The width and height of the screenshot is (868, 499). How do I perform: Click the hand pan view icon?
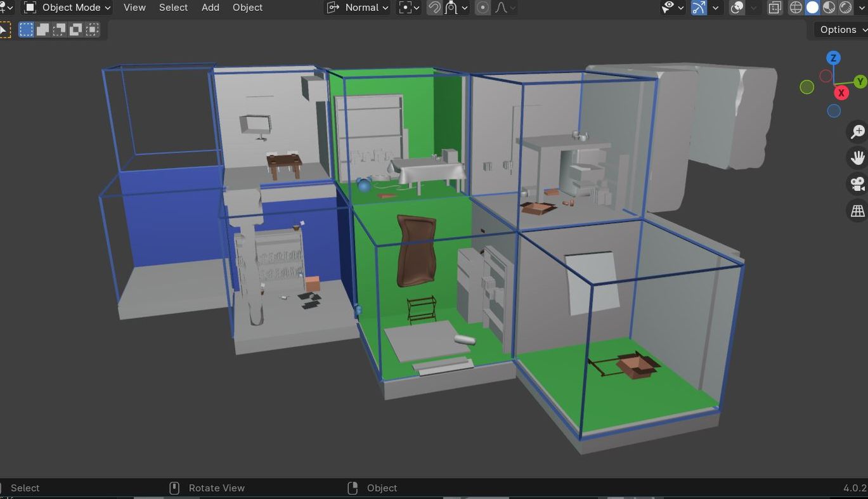(x=857, y=158)
